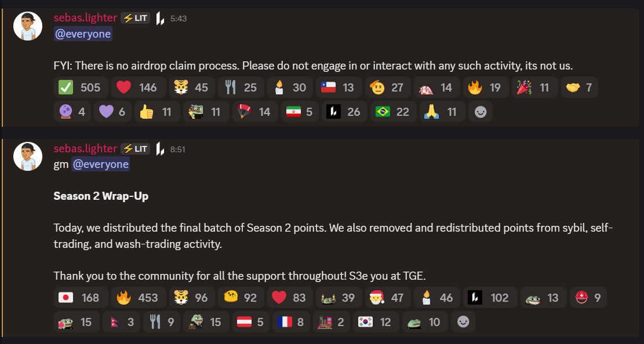This screenshot has height=344, width=644.
Task: Toggle the South Korea flag reaction
Action: click(374, 322)
